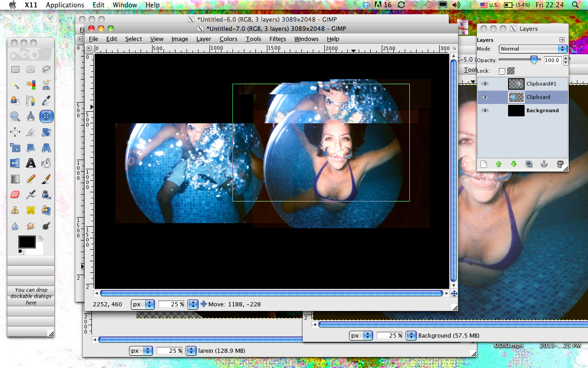
Task: Select the Shear tool
Action: (31, 148)
